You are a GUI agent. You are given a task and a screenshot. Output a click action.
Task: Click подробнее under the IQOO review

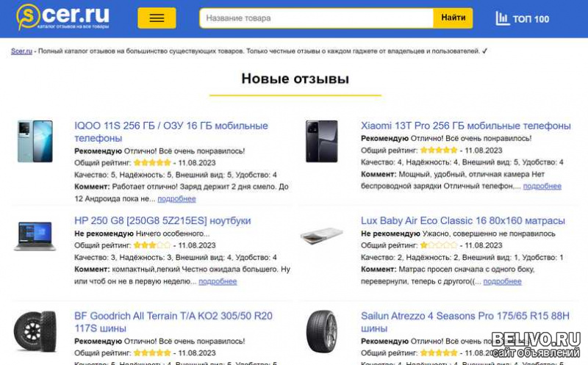coord(176,199)
